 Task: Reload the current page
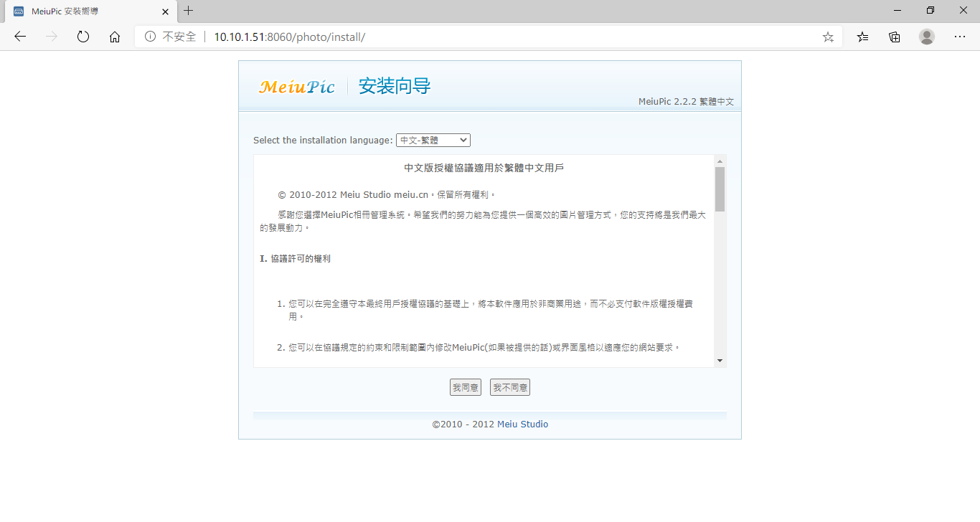(x=83, y=37)
